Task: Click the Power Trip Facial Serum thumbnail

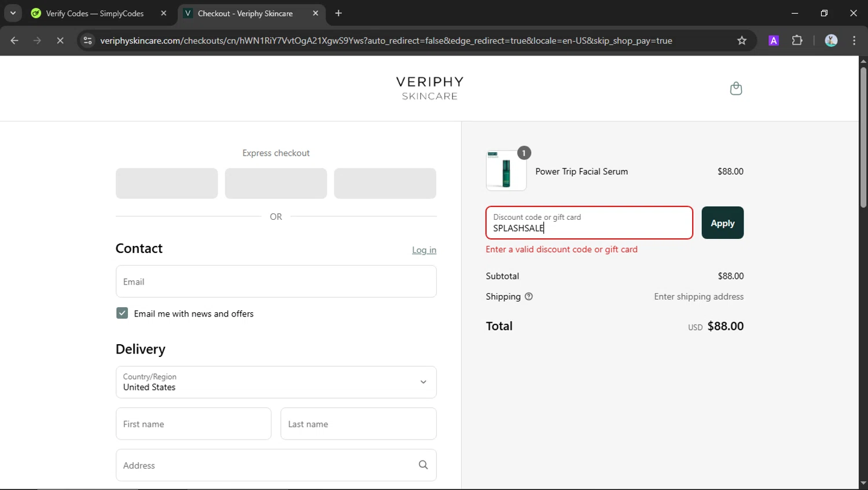Action: [506, 171]
